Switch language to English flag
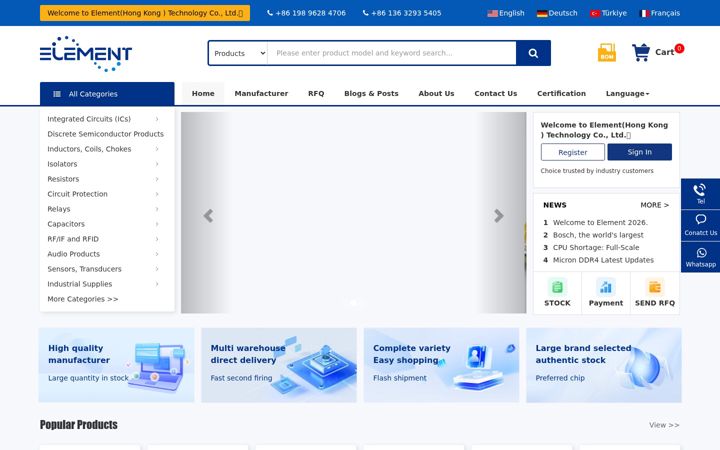Image resolution: width=720 pixels, height=450 pixels. coord(492,13)
